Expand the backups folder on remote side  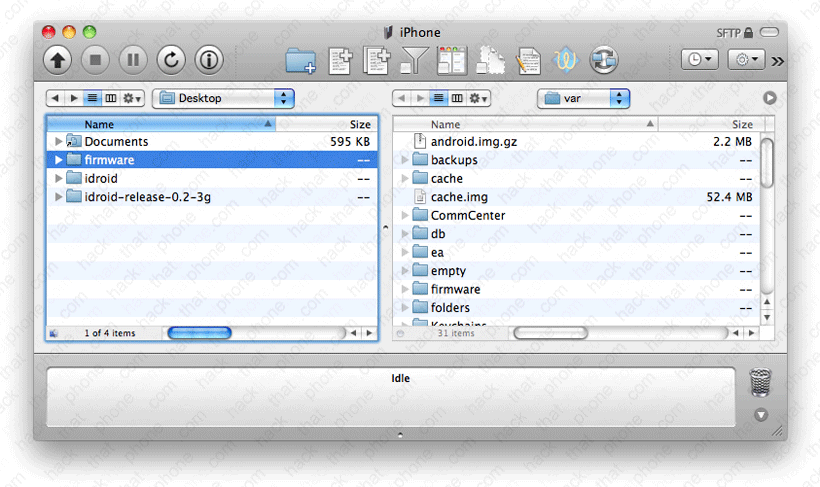(x=404, y=160)
